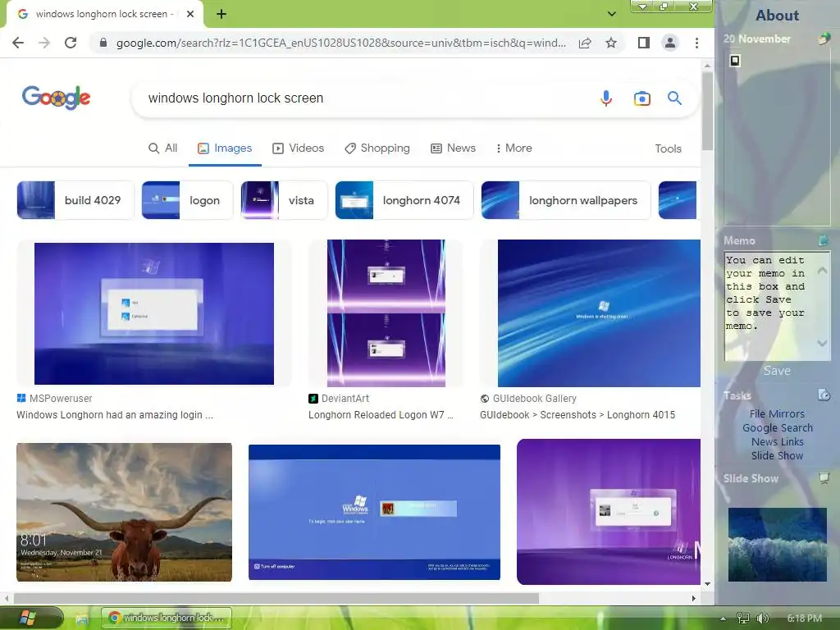Search by image with the camera icon
Viewport: 840px width, 630px height.
coord(641,98)
